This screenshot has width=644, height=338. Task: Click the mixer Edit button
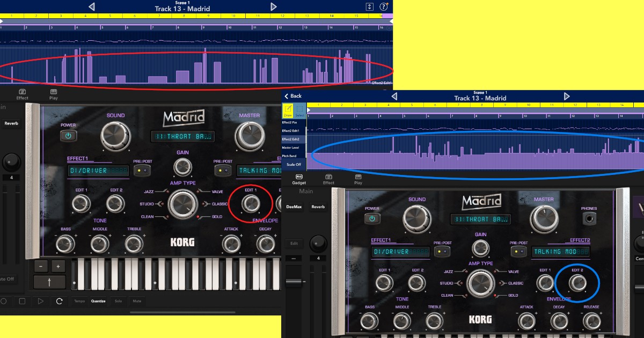click(x=294, y=244)
